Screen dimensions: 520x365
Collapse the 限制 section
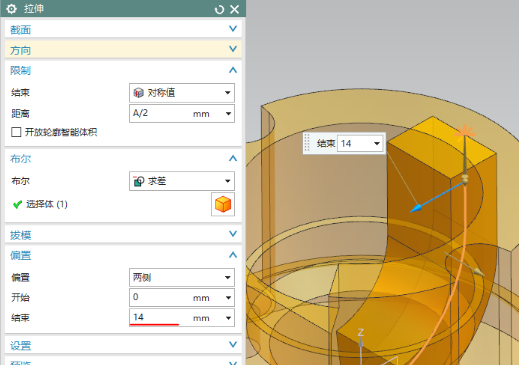(233, 70)
